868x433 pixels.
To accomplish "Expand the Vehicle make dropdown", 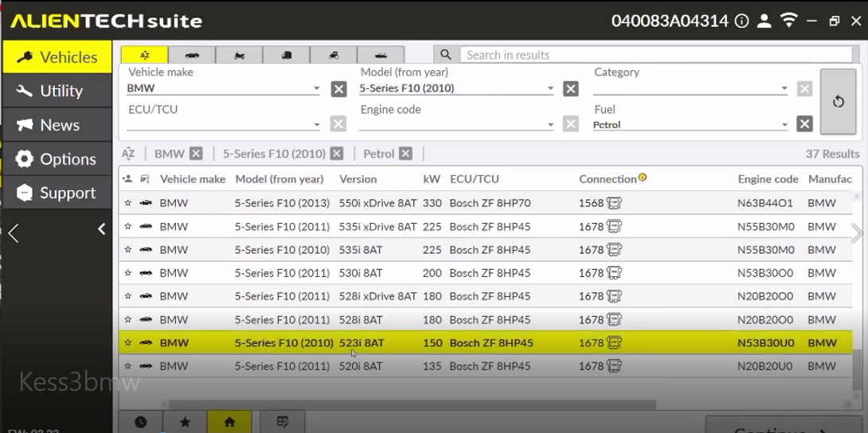I will point(316,88).
